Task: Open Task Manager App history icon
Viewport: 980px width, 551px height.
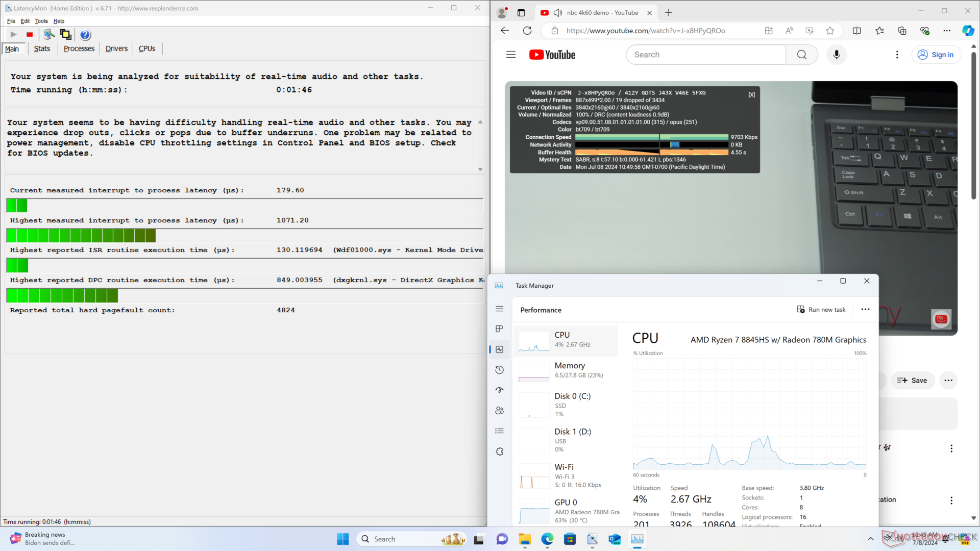Action: [499, 370]
